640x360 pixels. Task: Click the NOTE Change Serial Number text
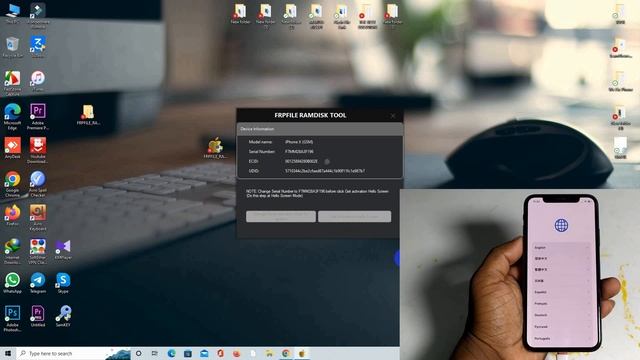click(317, 193)
